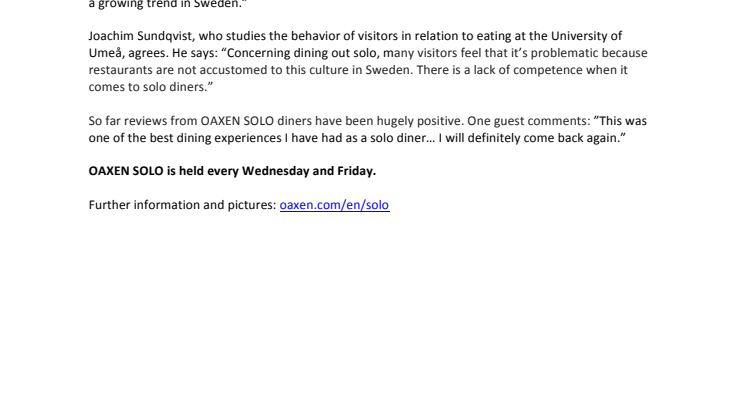Click the words 'comes to solo diners'
Image resolution: width=746 pixels, height=419 pixels.
(148, 87)
